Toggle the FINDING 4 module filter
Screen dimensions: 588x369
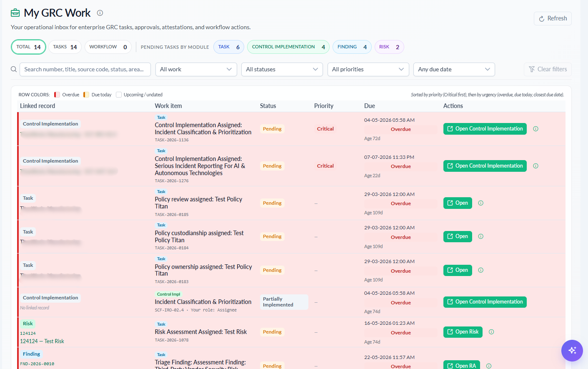pos(352,47)
